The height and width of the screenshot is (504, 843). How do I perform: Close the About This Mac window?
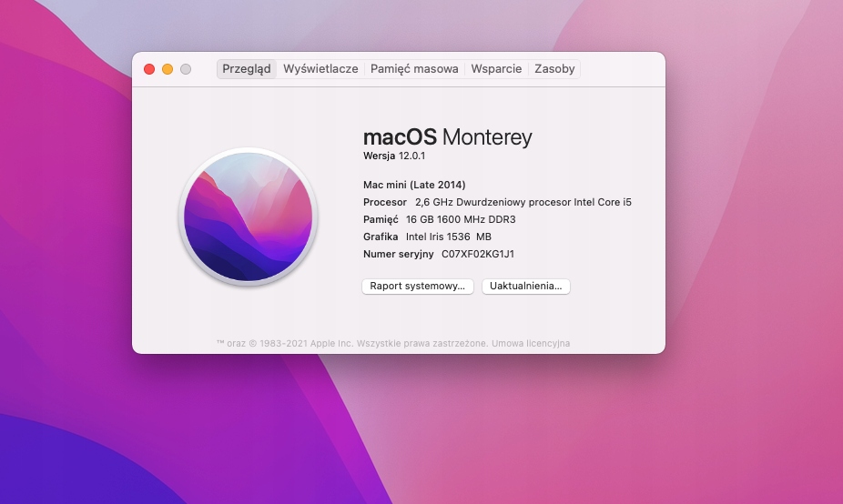click(x=149, y=69)
